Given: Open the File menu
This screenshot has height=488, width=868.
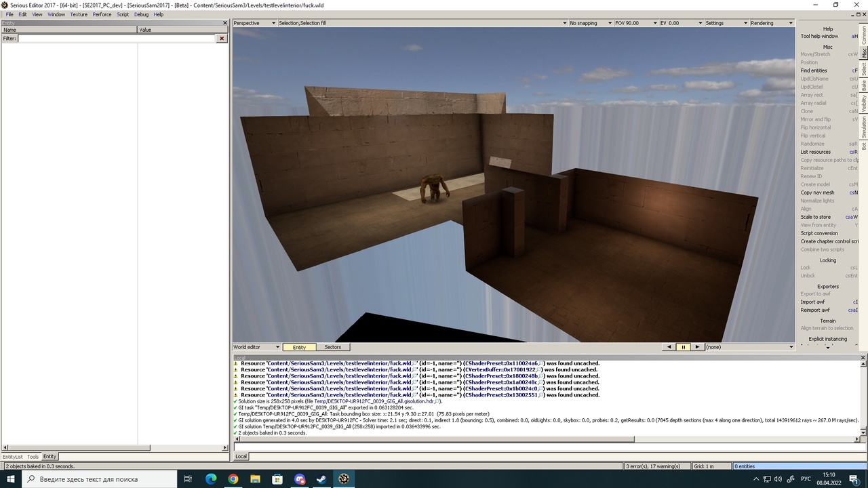Looking at the screenshot, I should tap(9, 14).
